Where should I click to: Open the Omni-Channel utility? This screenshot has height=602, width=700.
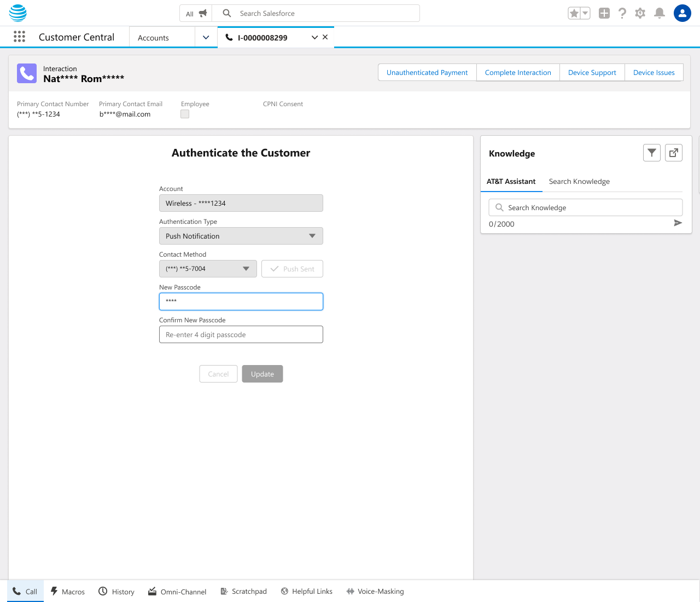tap(177, 591)
